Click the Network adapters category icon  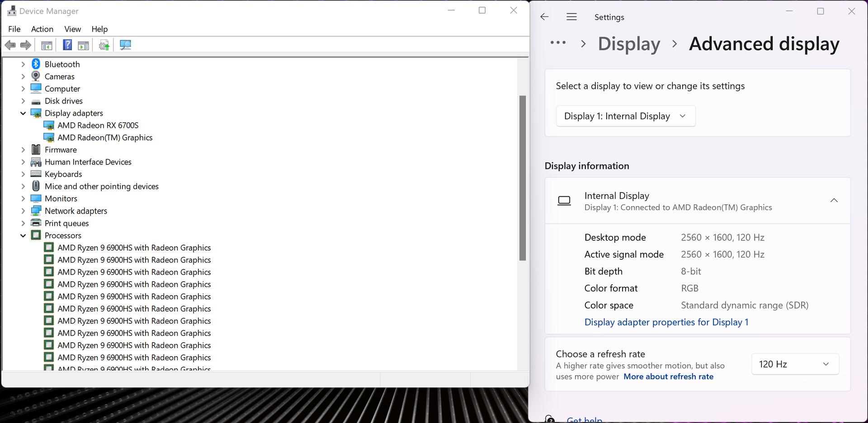point(36,211)
